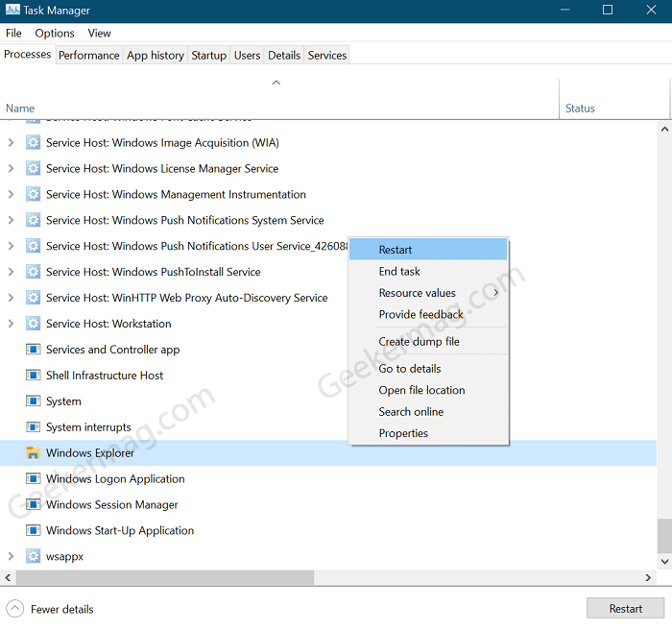Screen dimensions: 672x631
Task: Select the Processes tab
Action: [28, 54]
